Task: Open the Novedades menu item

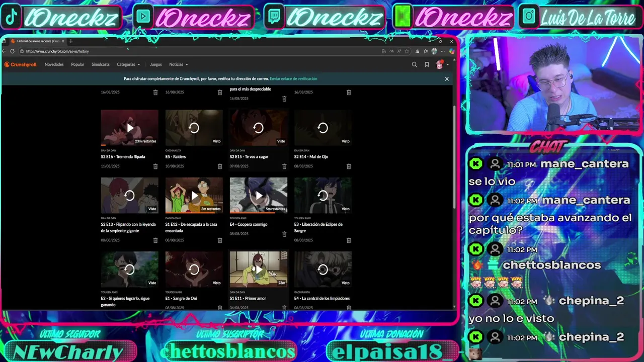Action: 54,64
